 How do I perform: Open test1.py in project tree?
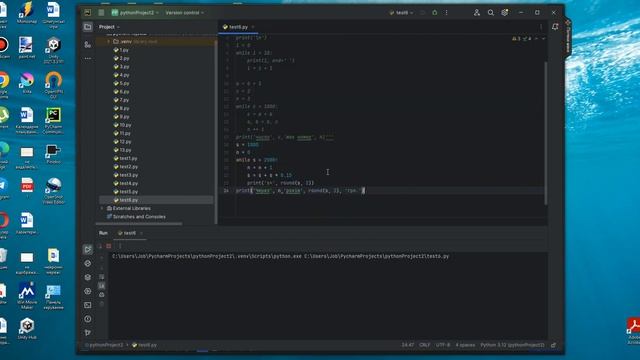click(126, 158)
